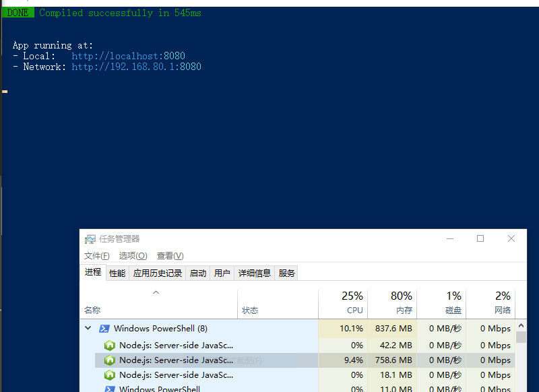Click the DONE badge in the terminal

(18, 13)
